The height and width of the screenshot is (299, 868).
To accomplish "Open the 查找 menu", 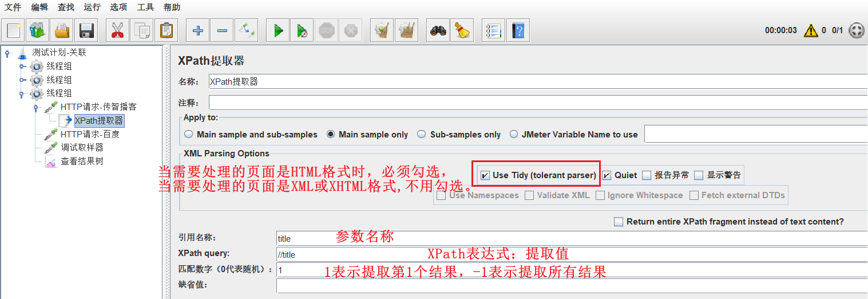I will click(66, 7).
